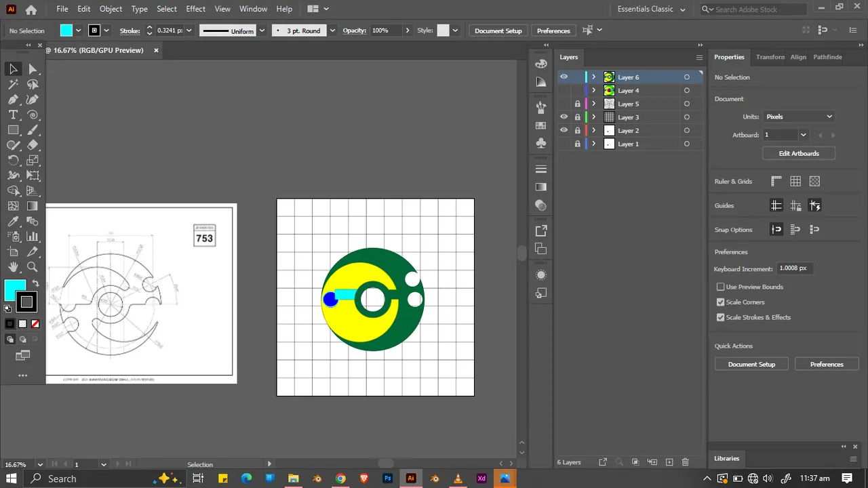Click the Style swatch in control bar
This screenshot has width=868, height=488.
click(443, 30)
